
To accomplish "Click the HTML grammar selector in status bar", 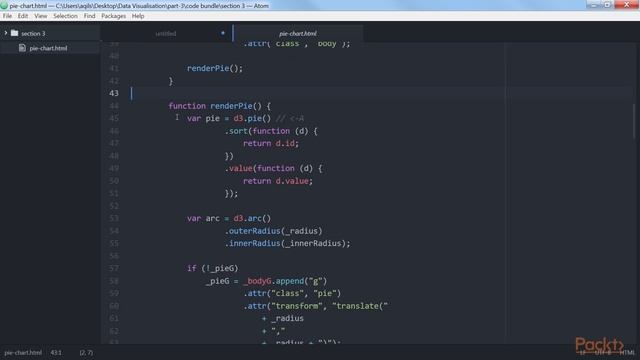I will point(627,352).
